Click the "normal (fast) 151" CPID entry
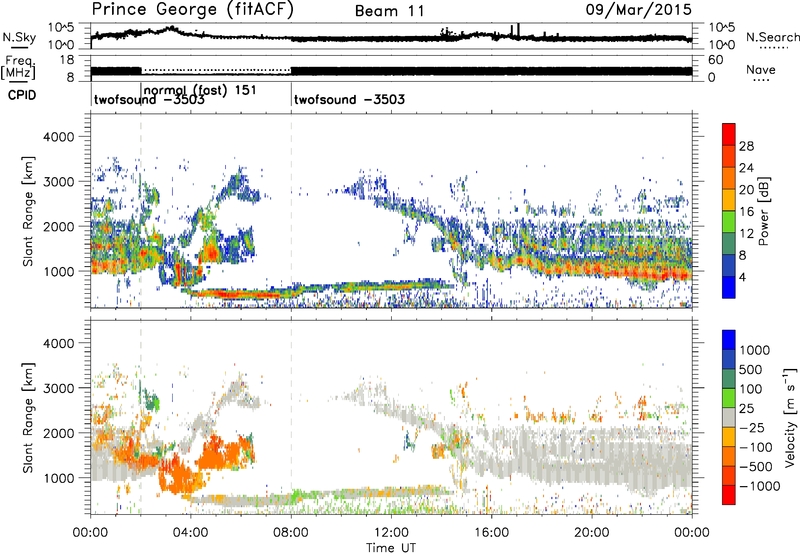 tap(201, 90)
